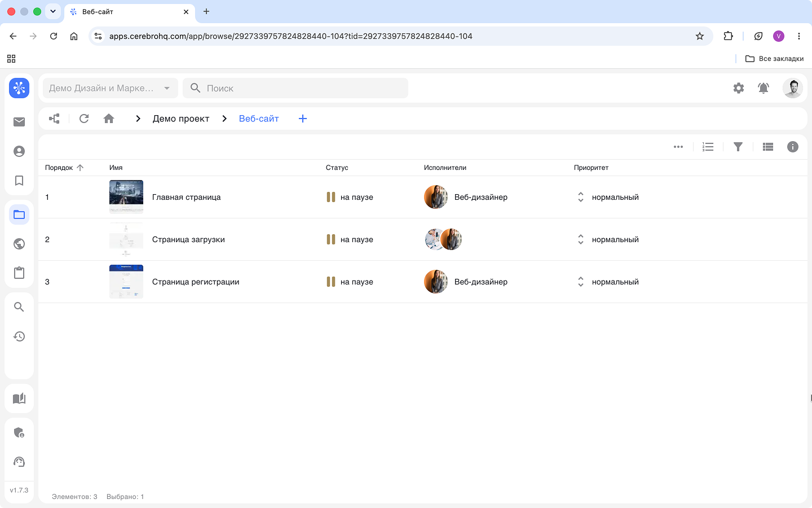Image resolution: width=812 pixels, height=508 pixels.
Task: Click the Имя column header
Action: click(116, 168)
